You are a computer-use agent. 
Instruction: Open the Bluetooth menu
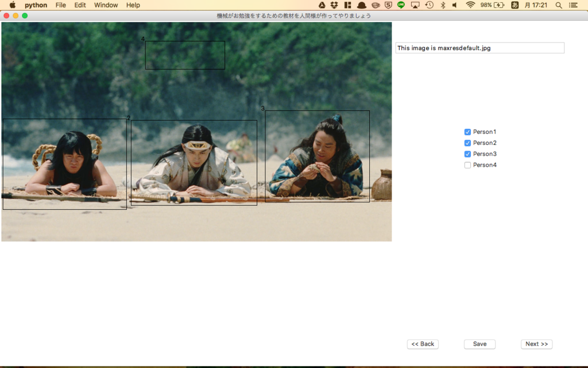click(x=443, y=5)
